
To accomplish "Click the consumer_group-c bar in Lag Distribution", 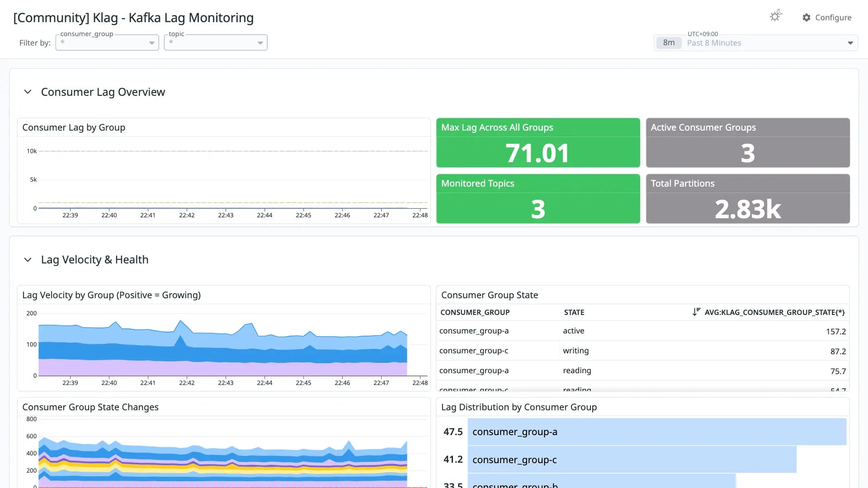I will pos(632,460).
